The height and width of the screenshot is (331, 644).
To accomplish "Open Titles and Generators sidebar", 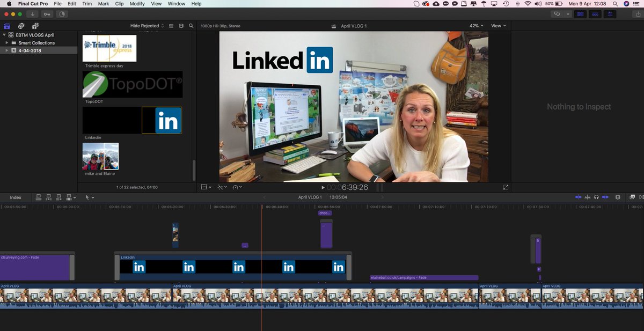I will tap(35, 26).
